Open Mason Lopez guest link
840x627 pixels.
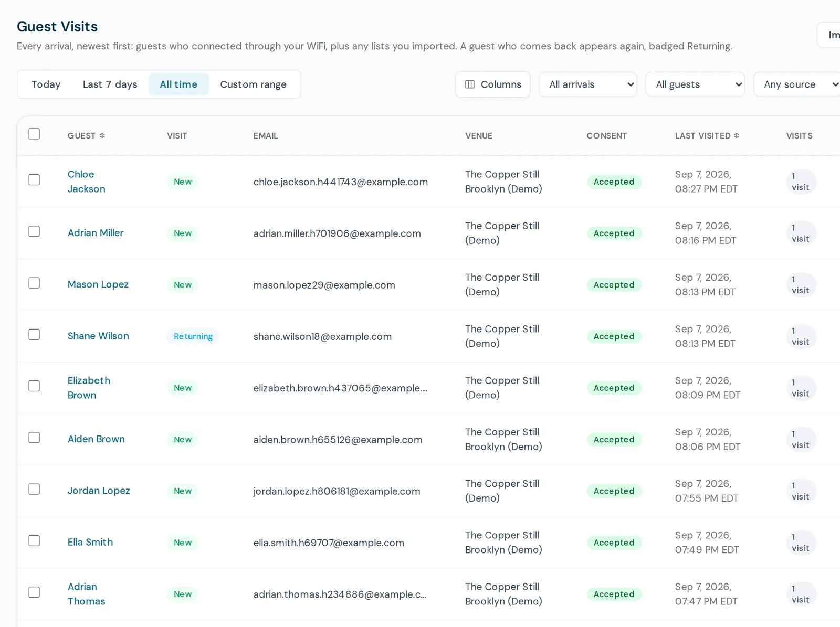click(x=98, y=284)
